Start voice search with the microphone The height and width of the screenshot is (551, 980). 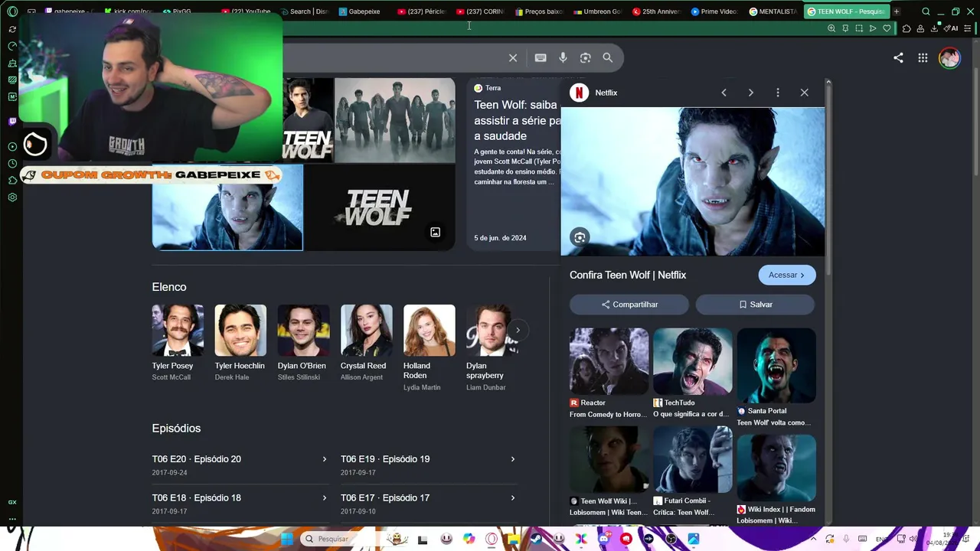coord(563,58)
